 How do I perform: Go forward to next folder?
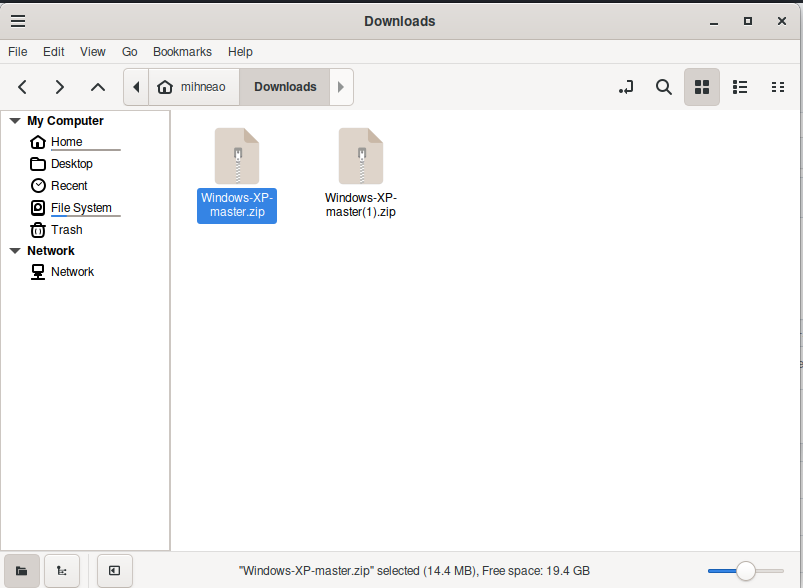coord(59,87)
